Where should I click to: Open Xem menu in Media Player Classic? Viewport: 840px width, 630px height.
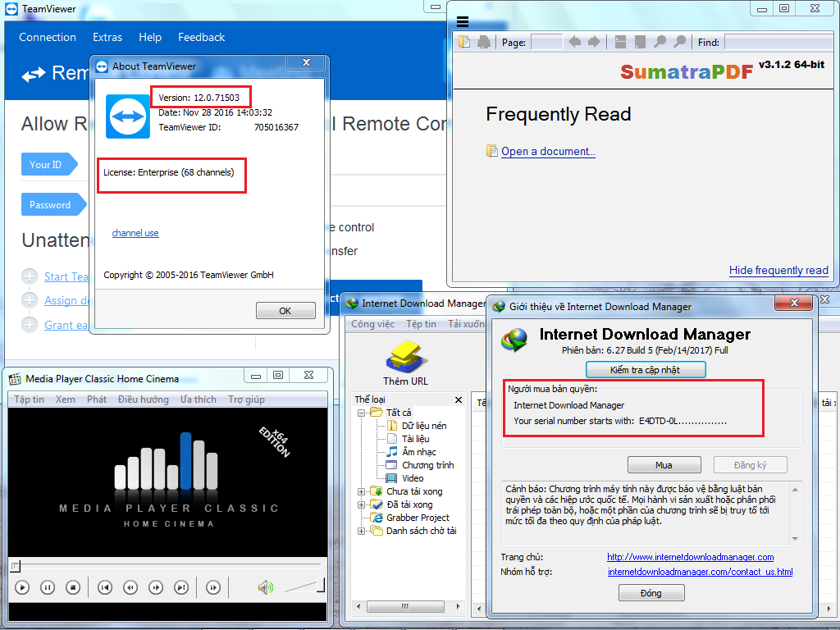66,399
